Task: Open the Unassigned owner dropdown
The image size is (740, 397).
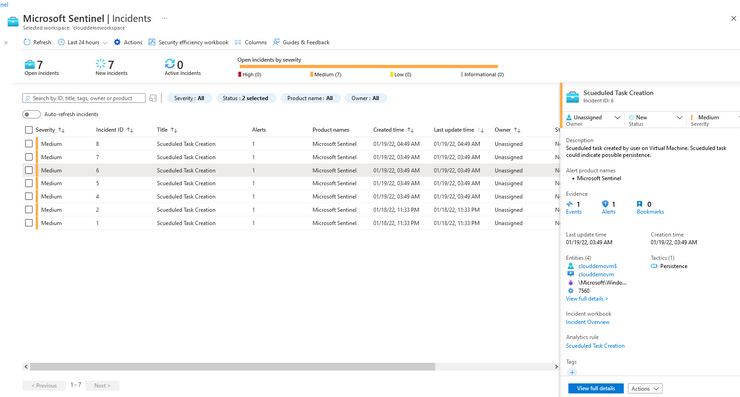Action: [x=593, y=118]
